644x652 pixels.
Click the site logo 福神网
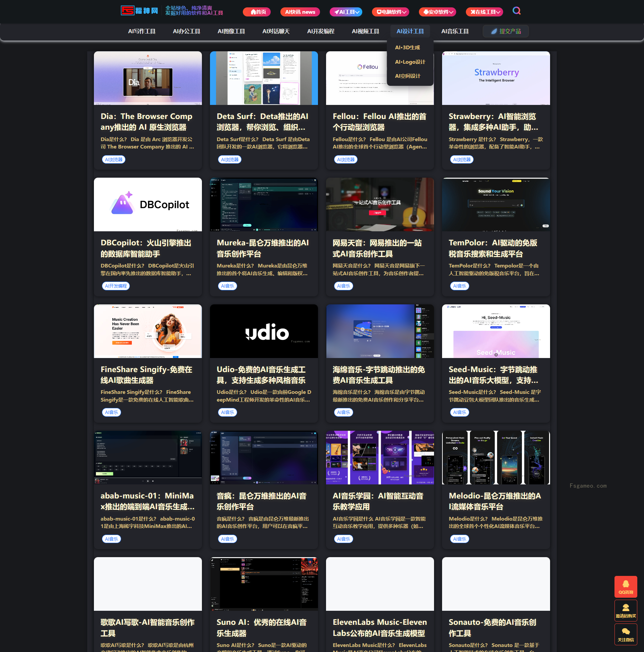pos(140,11)
